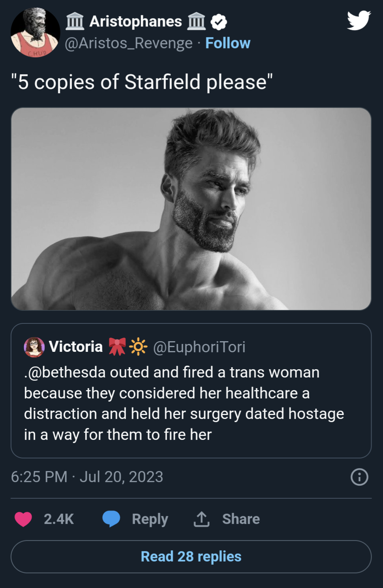
Task: Click the Reply text label
Action: click(x=150, y=519)
